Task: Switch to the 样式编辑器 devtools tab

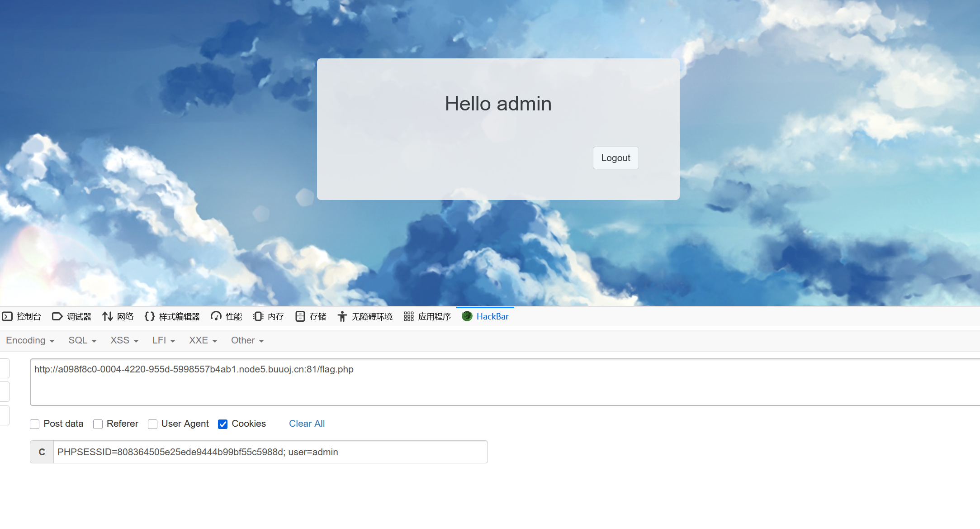Action: point(172,316)
